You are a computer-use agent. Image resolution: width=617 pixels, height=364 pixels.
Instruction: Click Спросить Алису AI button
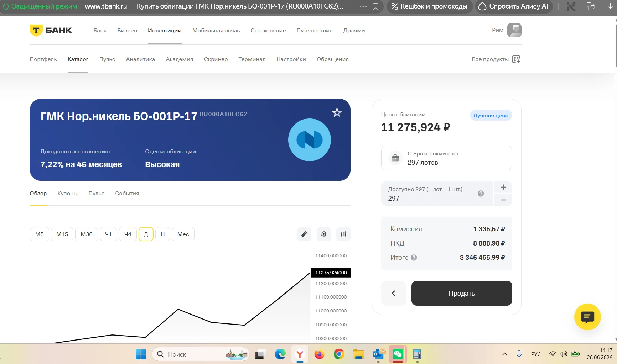[514, 6]
